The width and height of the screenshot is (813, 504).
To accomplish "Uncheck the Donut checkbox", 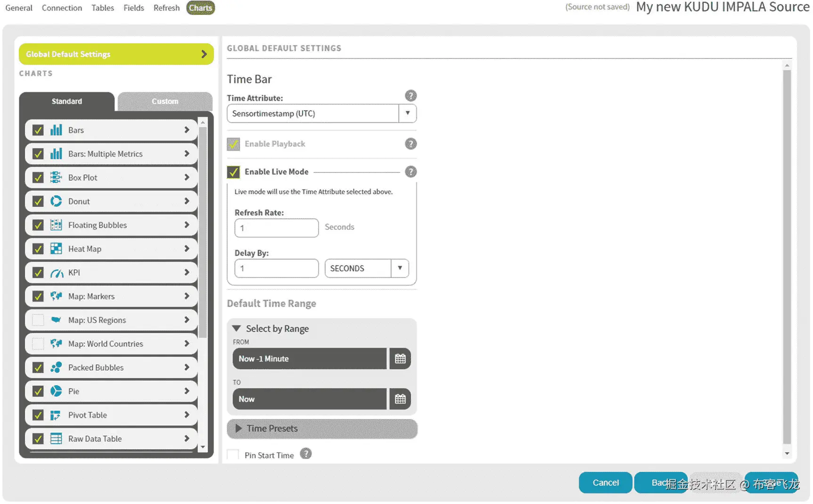I will (x=38, y=201).
